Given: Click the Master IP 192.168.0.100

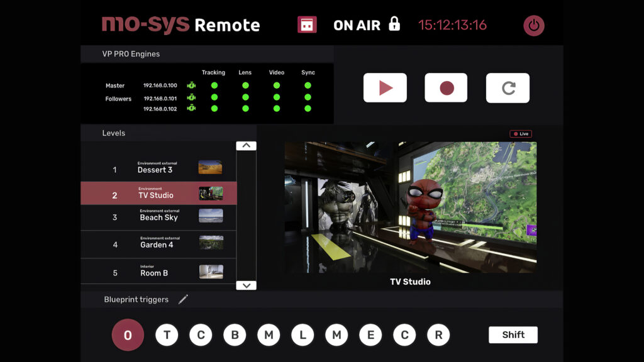Looking at the screenshot, I should [160, 85].
